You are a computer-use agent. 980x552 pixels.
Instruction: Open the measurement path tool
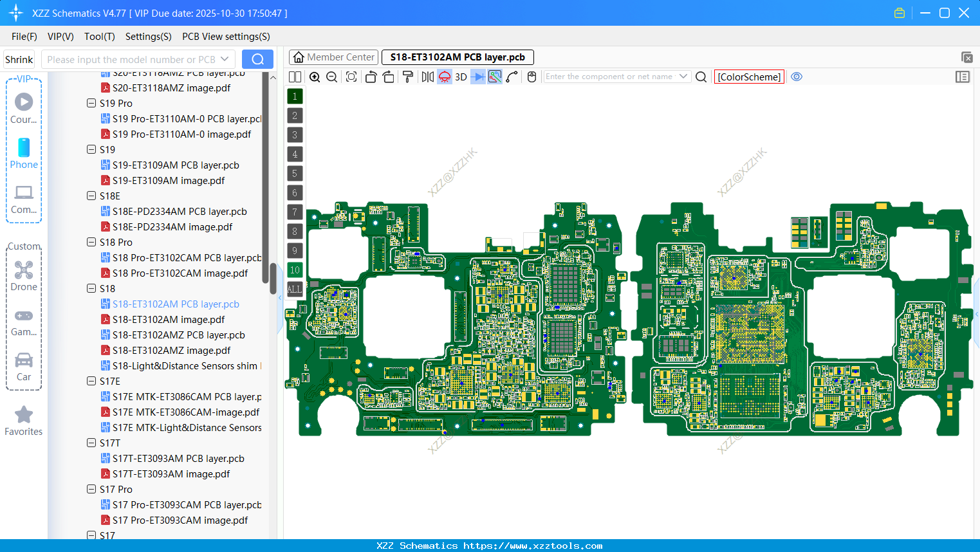click(512, 77)
